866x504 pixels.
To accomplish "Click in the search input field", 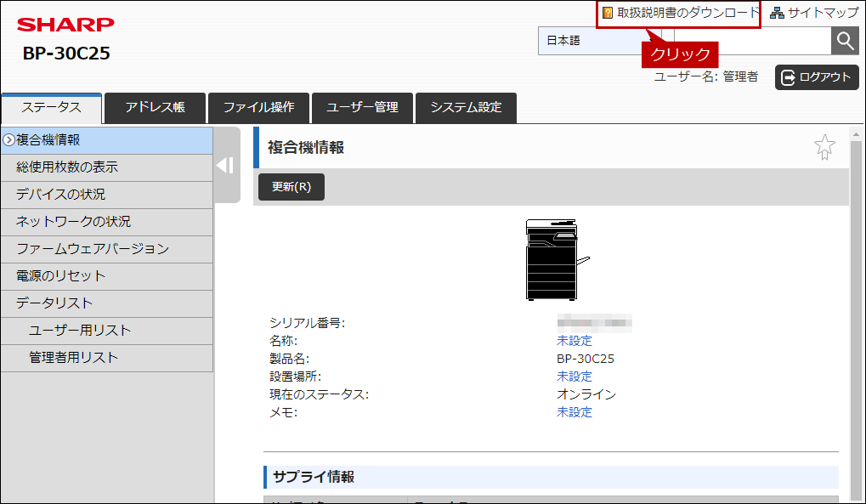I will tap(752, 41).
